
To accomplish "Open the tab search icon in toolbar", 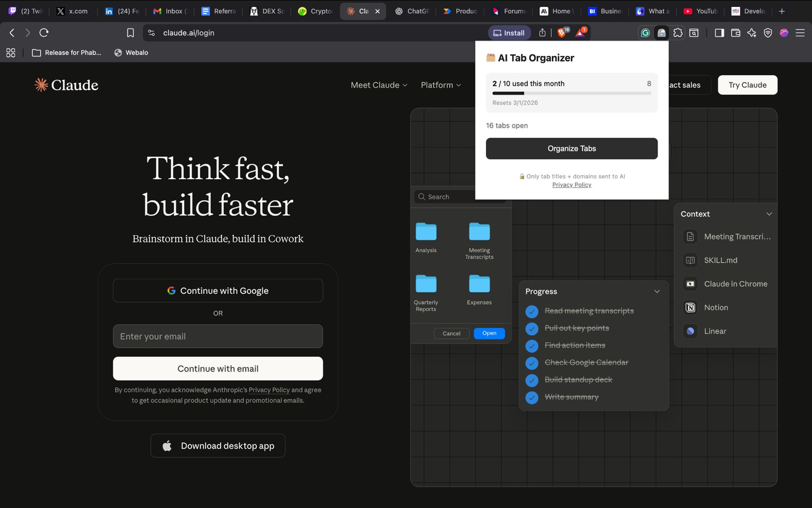I will coord(694,33).
